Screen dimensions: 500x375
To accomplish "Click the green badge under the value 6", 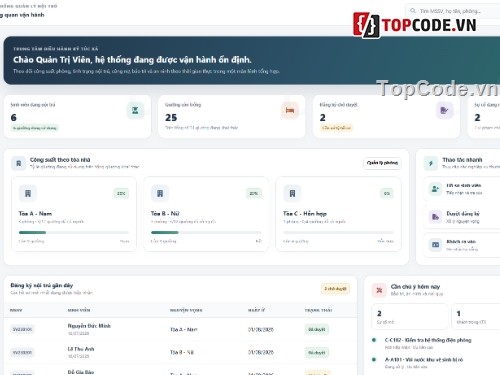I will pos(35,128).
